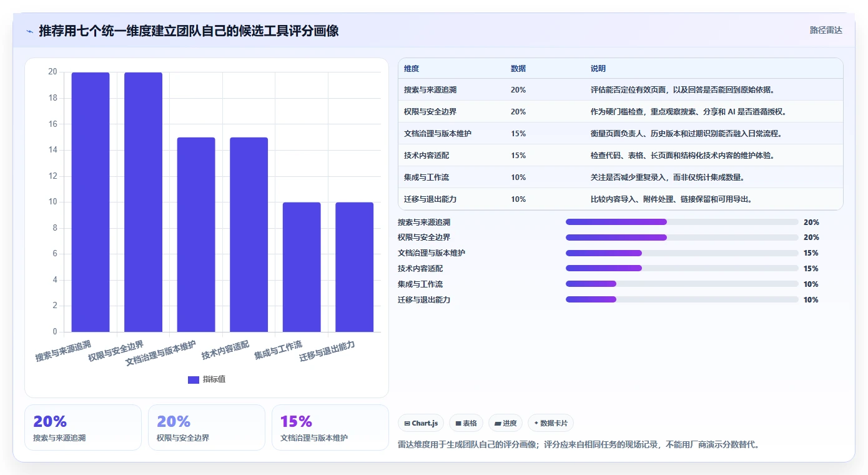
Task: Open the 20% 搜索与来源追溯 stat card
Action: click(83, 427)
